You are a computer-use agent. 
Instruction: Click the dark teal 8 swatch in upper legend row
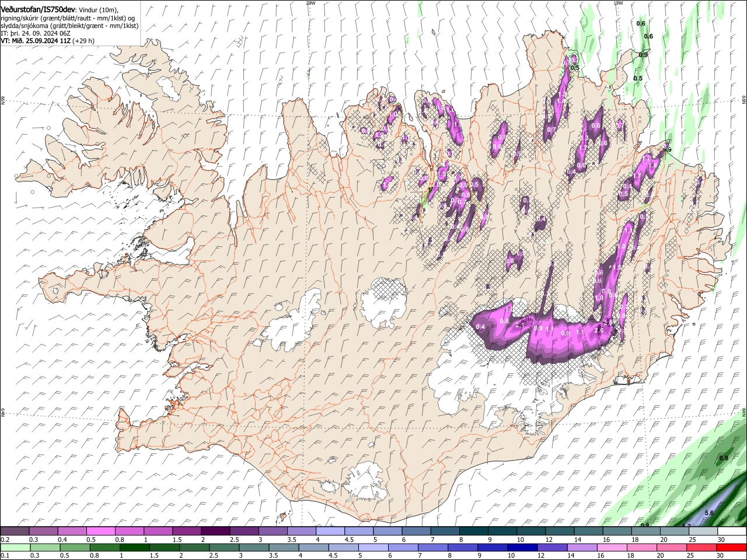pos(473,531)
